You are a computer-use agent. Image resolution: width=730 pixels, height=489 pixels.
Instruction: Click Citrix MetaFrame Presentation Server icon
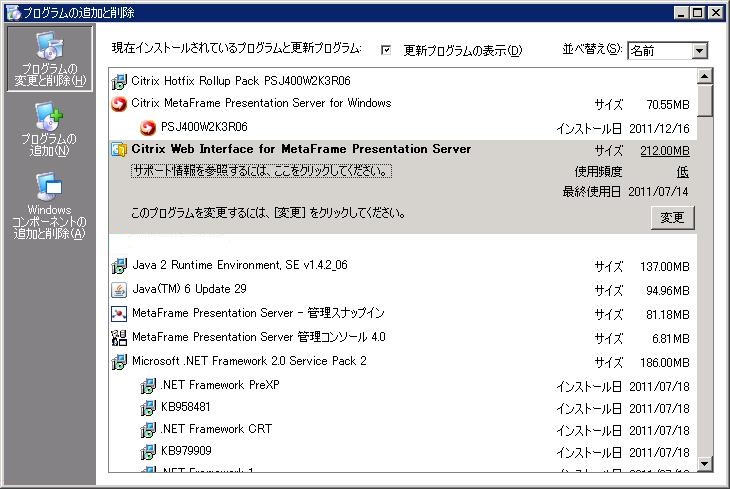coord(119,103)
